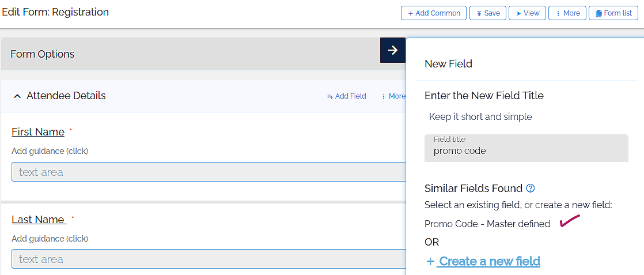Click the Create a new field link
This screenshot has width=644, height=275.
pos(488,261)
